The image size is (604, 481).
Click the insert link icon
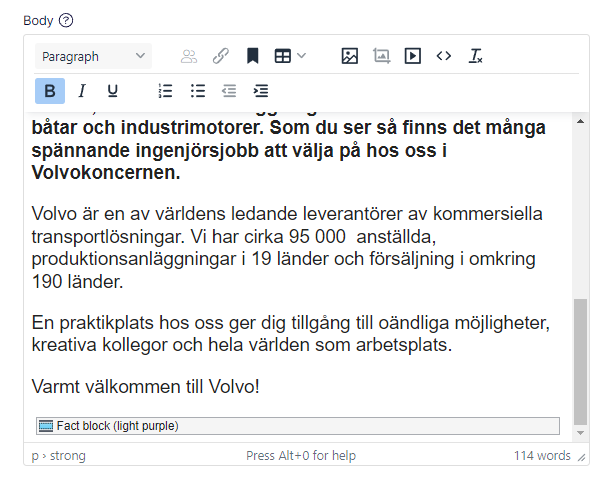[x=221, y=57]
